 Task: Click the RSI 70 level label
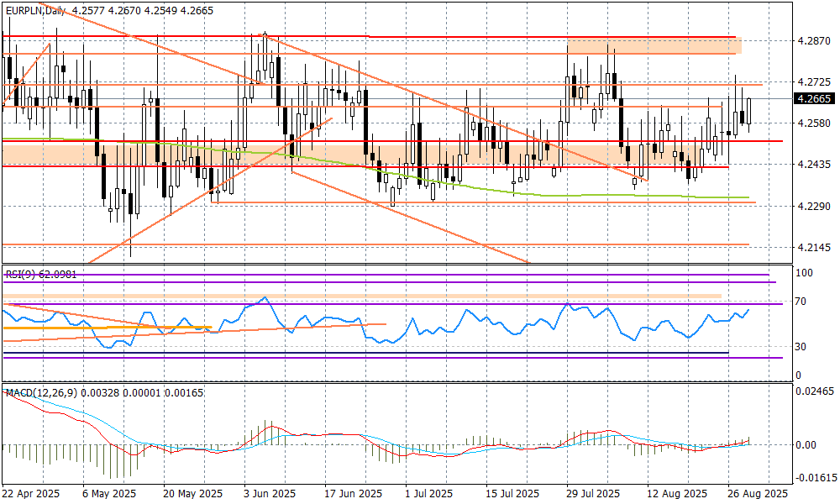pos(801,302)
